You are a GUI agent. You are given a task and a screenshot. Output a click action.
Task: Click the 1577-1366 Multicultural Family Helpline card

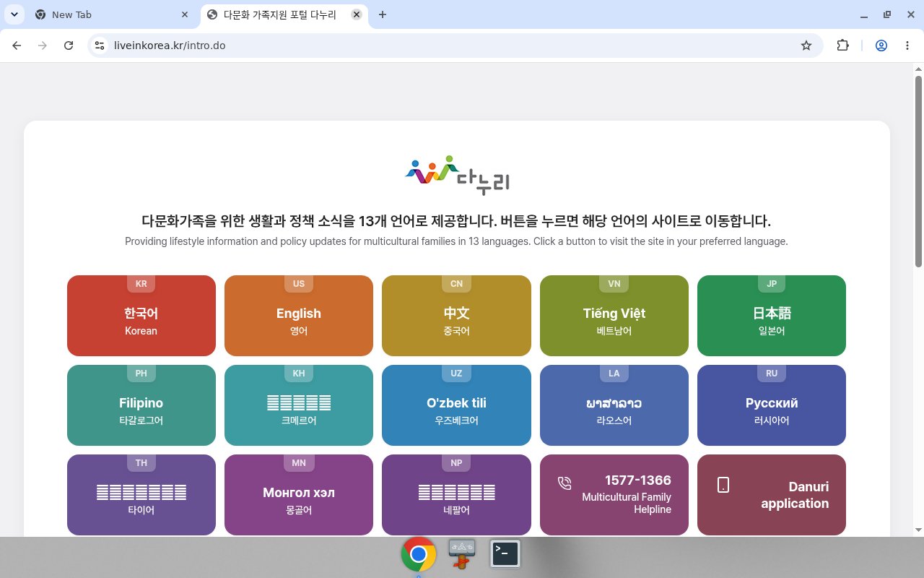point(614,495)
